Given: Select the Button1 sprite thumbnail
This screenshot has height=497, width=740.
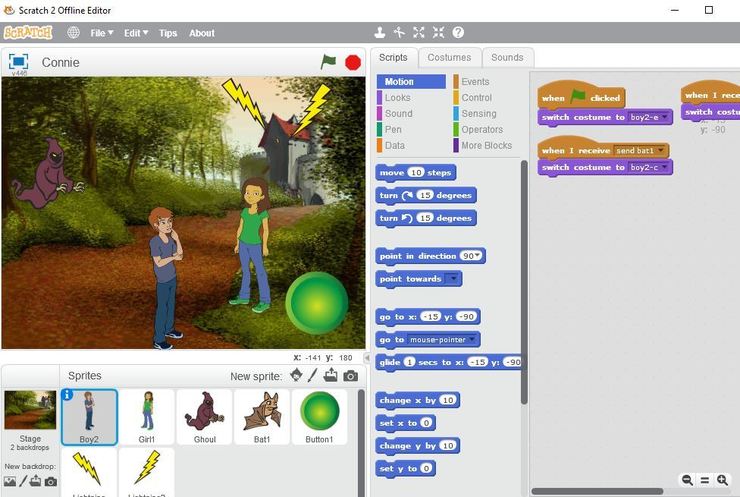Looking at the screenshot, I should click(320, 417).
